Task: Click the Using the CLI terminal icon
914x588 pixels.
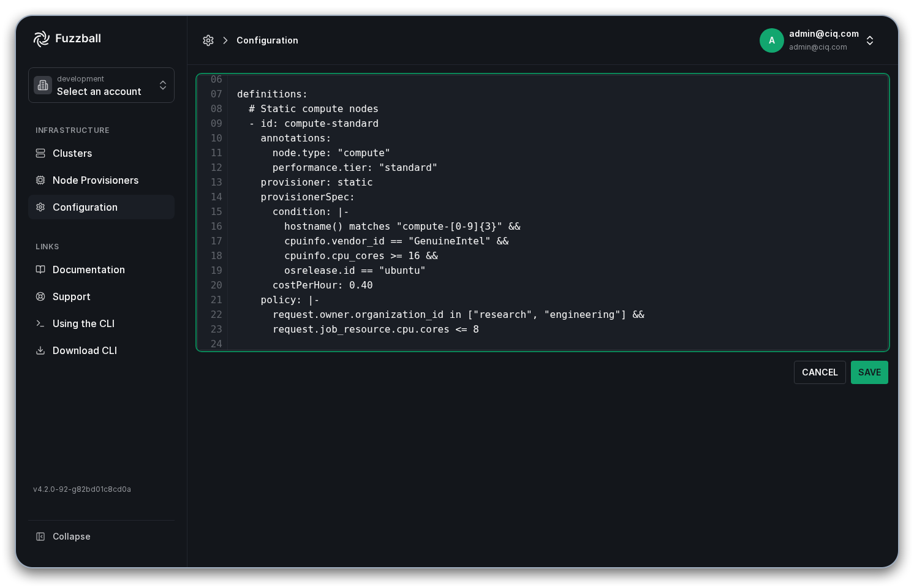Action: (x=40, y=323)
